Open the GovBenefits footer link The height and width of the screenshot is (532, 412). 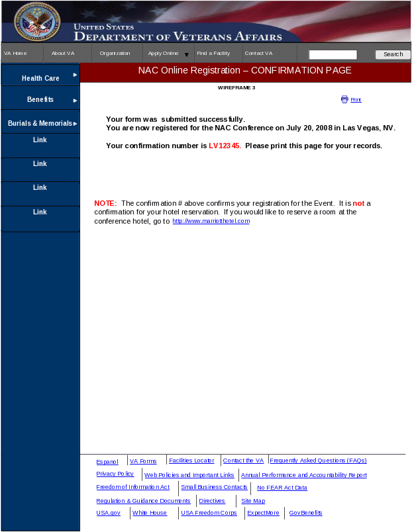point(306,513)
